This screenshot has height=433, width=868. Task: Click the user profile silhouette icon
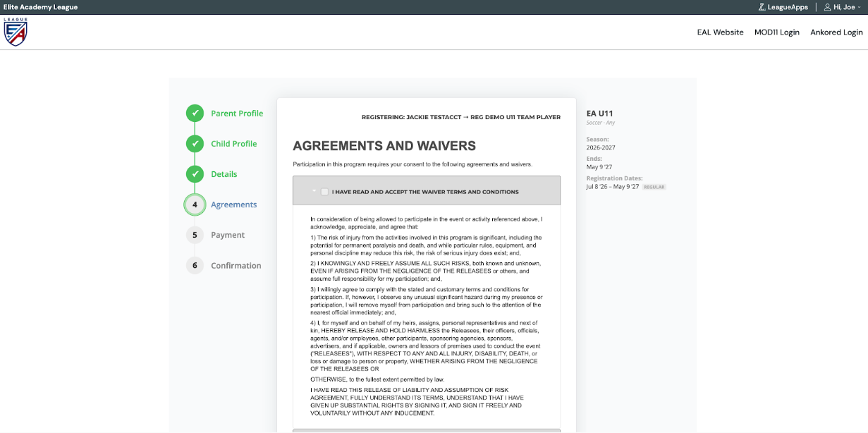[828, 7]
